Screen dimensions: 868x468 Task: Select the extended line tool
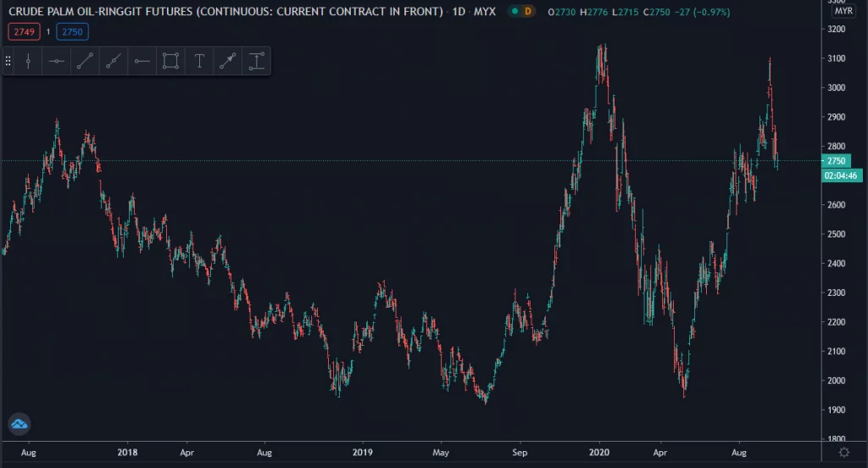point(114,61)
